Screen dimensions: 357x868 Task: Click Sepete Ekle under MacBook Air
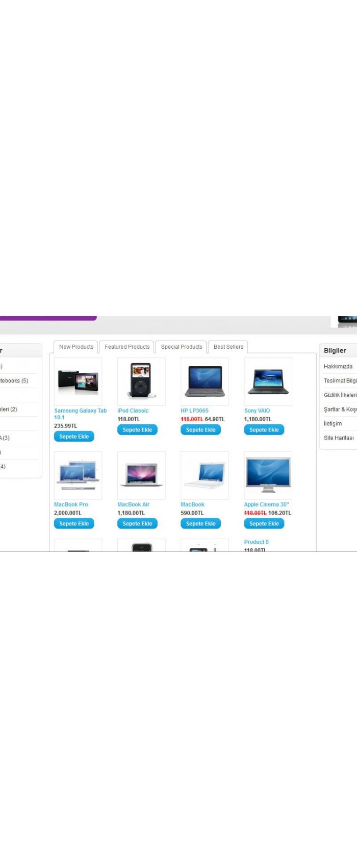click(x=137, y=523)
